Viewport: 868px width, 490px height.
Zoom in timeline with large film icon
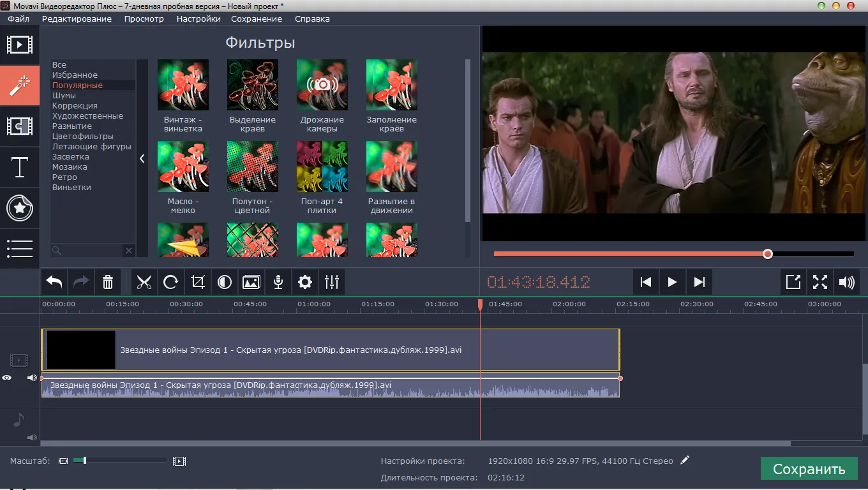point(179,461)
